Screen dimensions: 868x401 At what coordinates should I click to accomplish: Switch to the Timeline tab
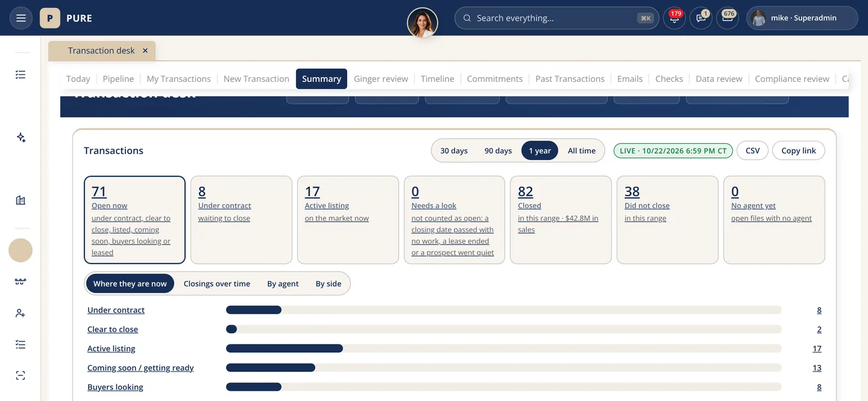438,79
